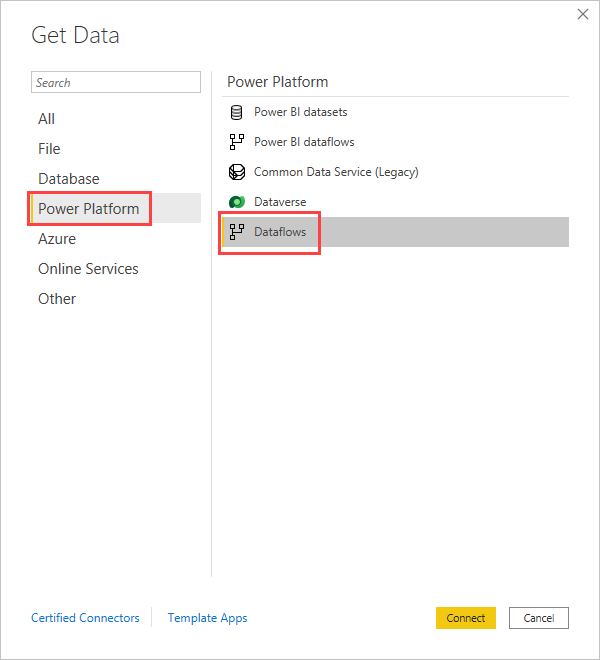The height and width of the screenshot is (660, 600).
Task: Select the File category
Action: (116, 149)
